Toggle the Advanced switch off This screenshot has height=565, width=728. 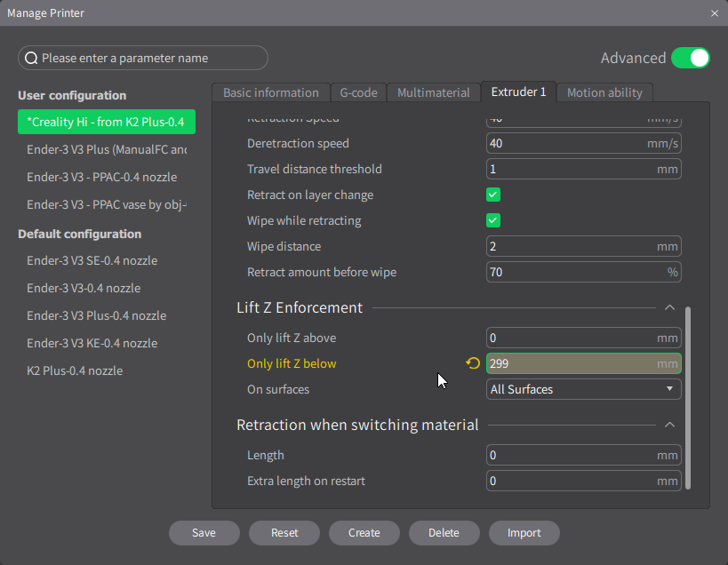[691, 58]
